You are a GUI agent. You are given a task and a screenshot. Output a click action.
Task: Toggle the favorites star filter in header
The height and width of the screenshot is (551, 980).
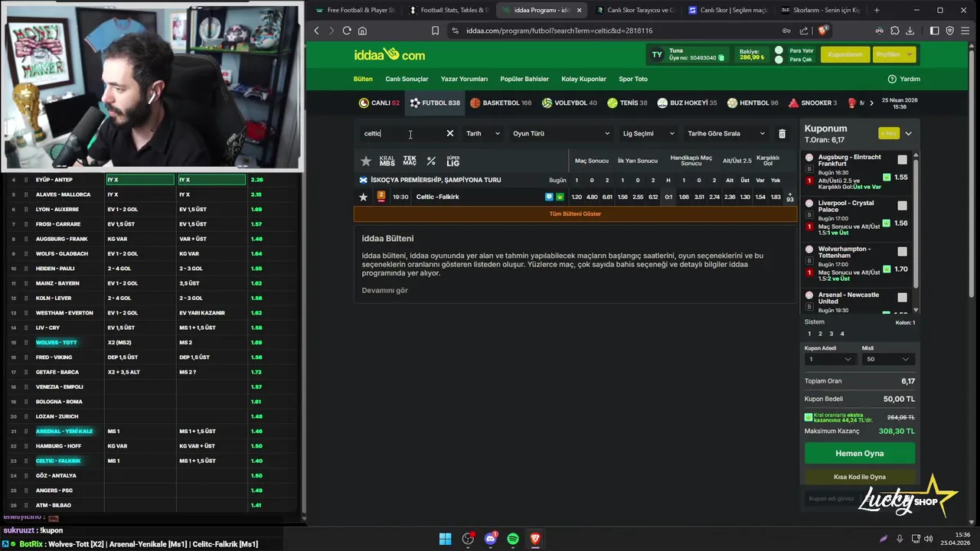(x=366, y=161)
